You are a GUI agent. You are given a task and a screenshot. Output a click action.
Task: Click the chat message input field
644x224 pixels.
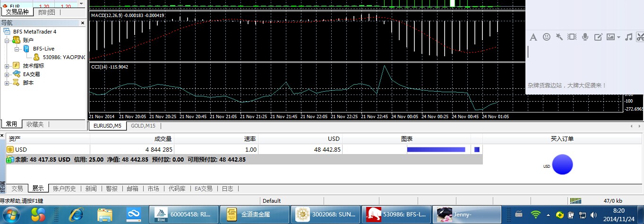click(x=584, y=61)
